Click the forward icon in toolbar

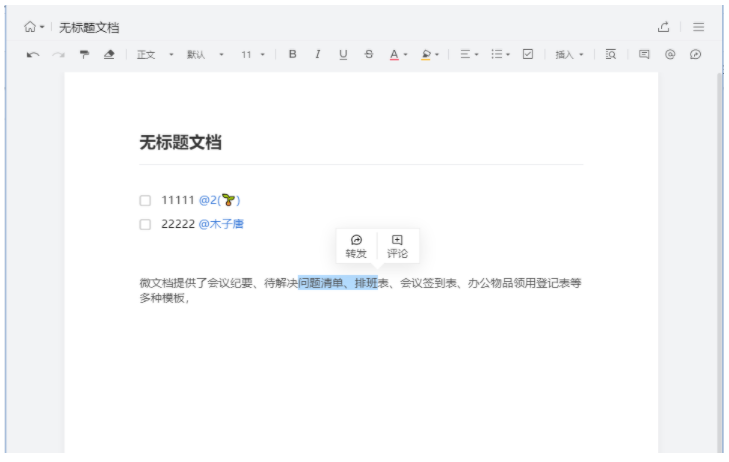[695, 54]
